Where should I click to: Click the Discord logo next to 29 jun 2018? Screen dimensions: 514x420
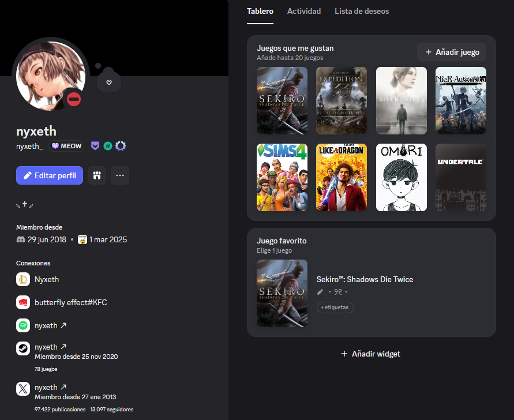pyautogui.click(x=21, y=239)
